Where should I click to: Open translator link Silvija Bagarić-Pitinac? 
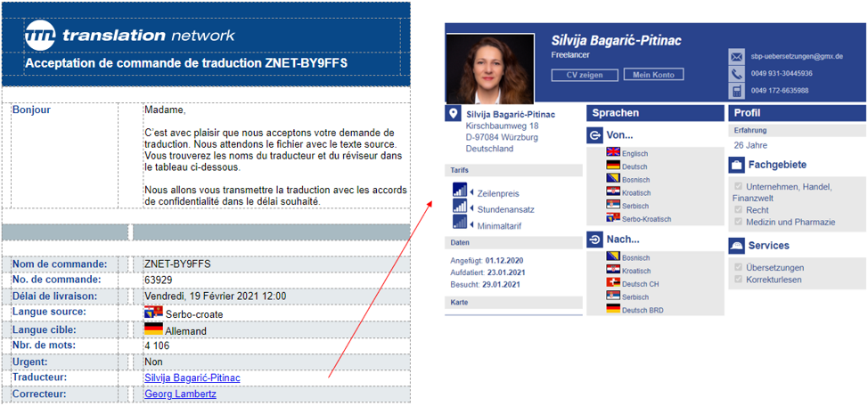tap(192, 378)
